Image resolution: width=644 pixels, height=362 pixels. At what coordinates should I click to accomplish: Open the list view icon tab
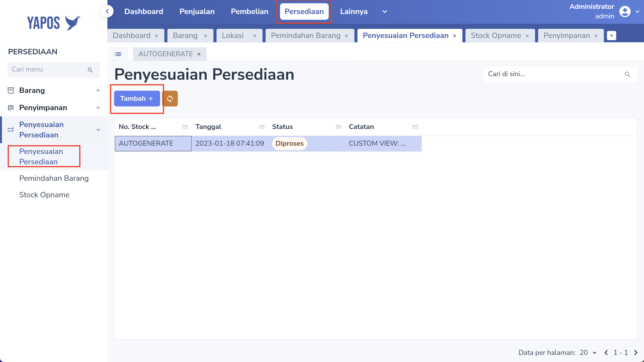point(118,54)
